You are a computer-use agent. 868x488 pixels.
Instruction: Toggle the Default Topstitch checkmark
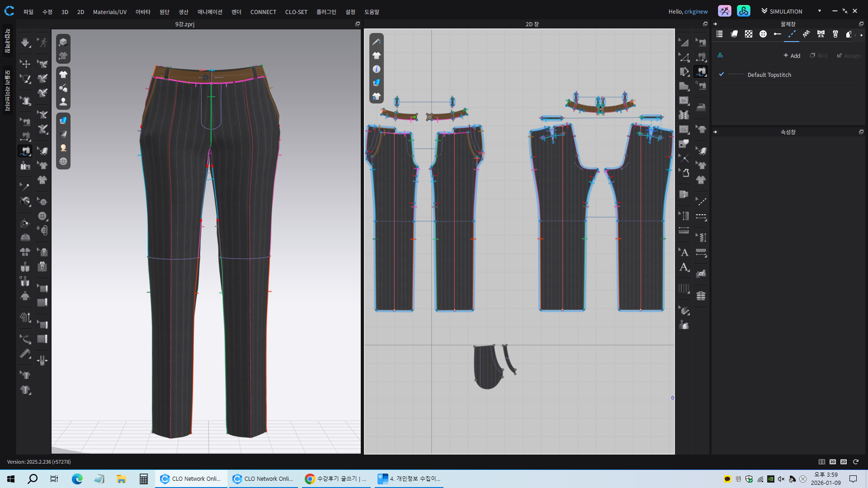(x=722, y=75)
